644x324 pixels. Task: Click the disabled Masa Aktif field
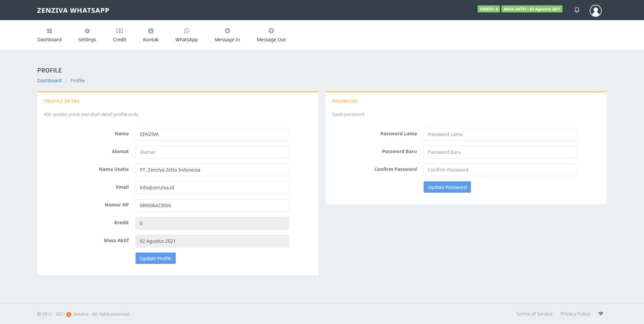(x=212, y=241)
